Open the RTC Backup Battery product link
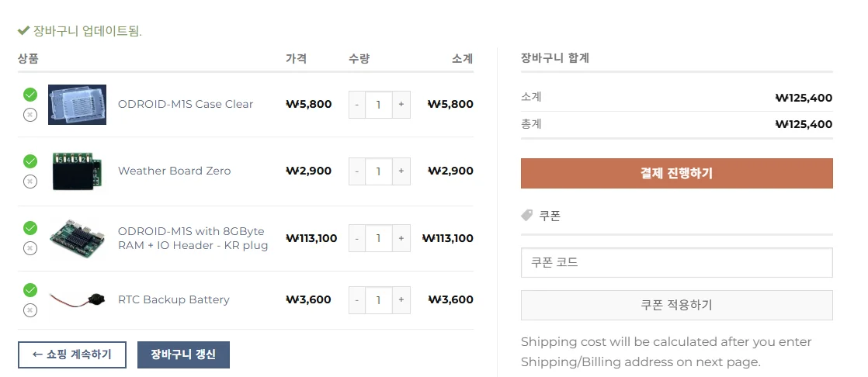The image size is (868, 377). coord(173,299)
